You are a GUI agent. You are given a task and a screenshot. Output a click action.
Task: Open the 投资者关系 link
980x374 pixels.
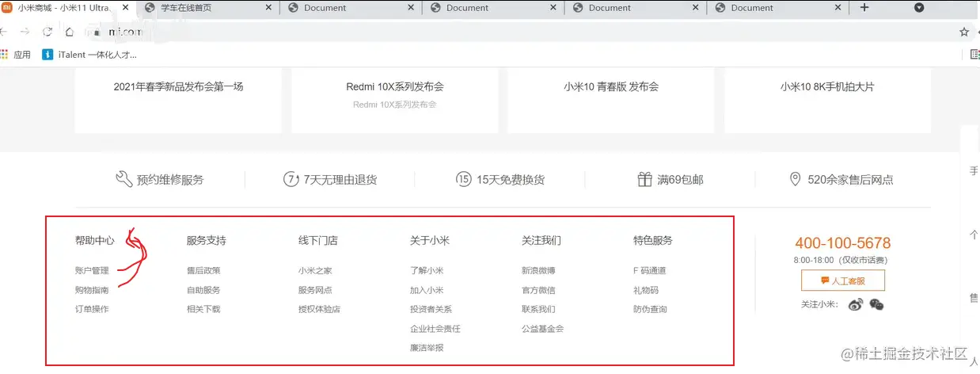click(x=431, y=309)
